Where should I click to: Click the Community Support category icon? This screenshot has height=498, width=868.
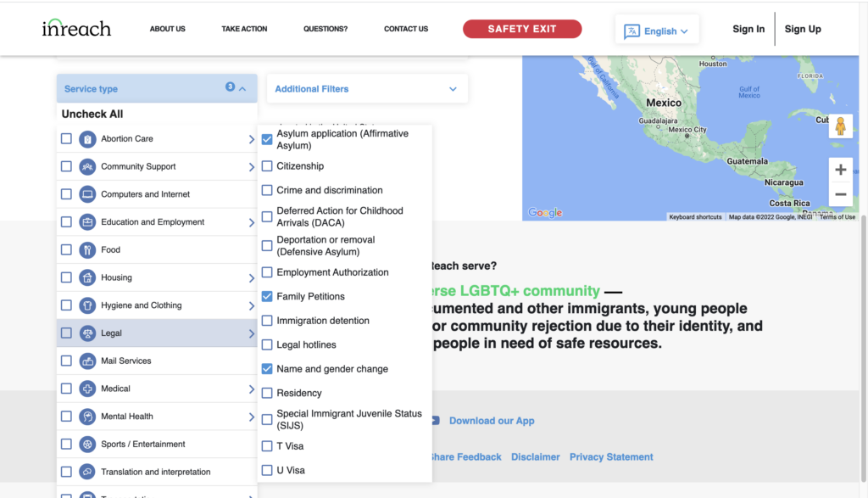(x=87, y=167)
